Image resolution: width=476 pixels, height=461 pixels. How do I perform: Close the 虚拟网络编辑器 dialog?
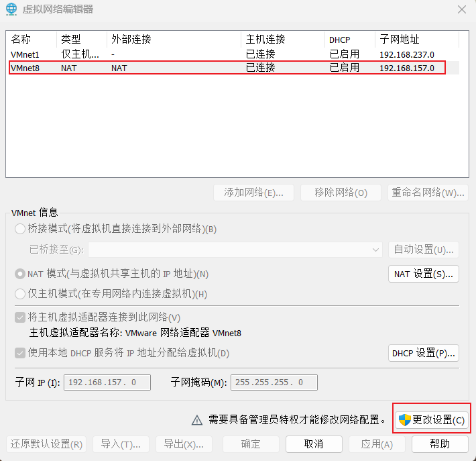[462, 9]
